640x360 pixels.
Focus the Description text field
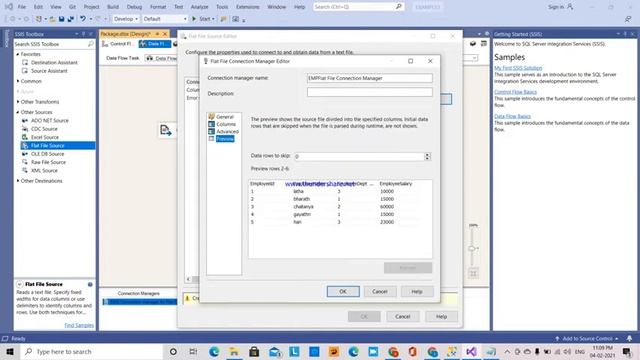(369, 92)
